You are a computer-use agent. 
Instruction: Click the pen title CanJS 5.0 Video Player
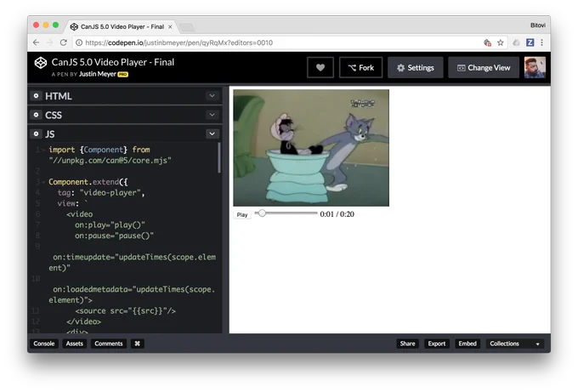(x=113, y=62)
